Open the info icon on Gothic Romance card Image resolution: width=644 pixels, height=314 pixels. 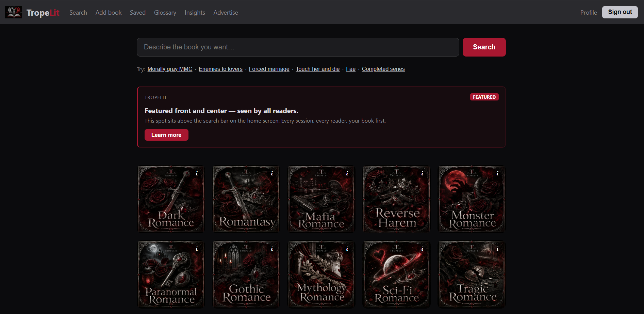[272, 249]
